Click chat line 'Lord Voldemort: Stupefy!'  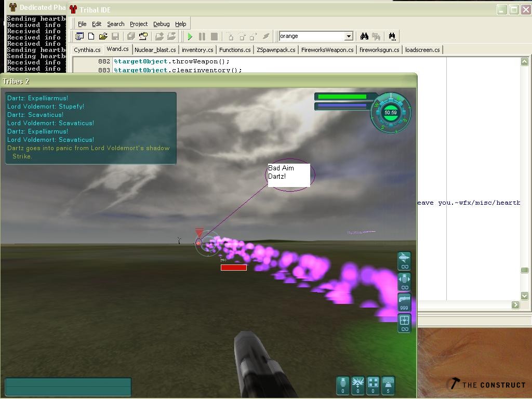click(46, 107)
